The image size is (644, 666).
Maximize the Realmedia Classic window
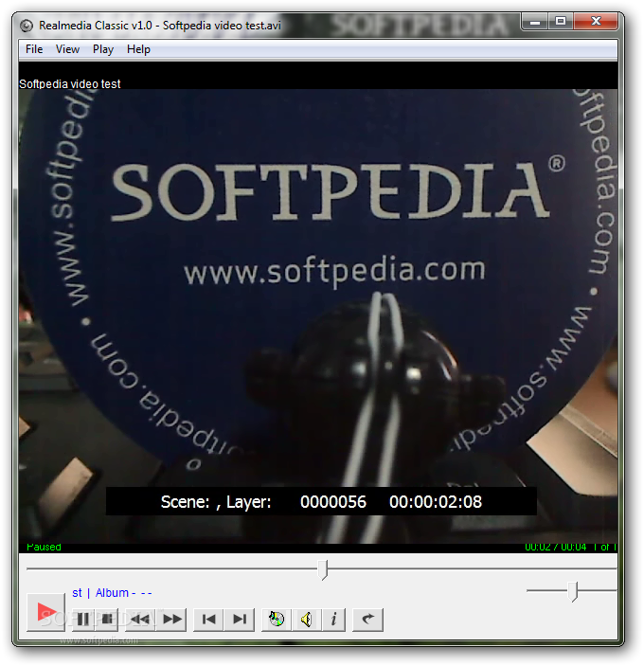(561, 22)
